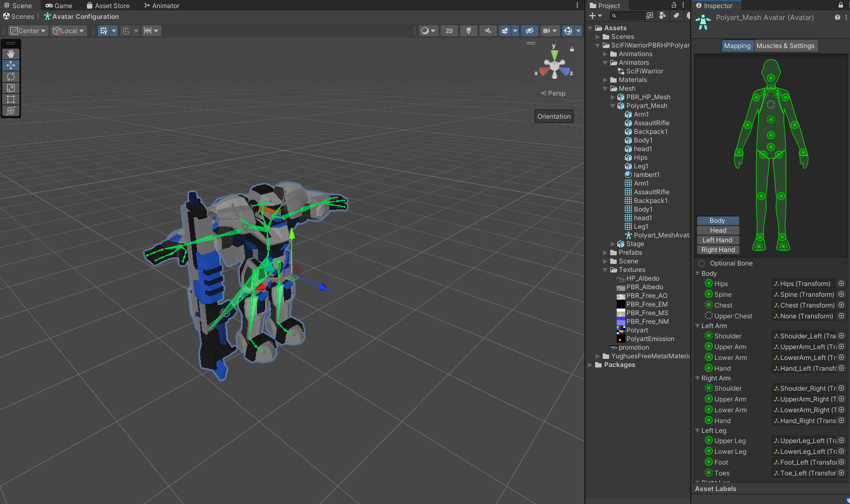Collapse the Textures folder

[605, 270]
